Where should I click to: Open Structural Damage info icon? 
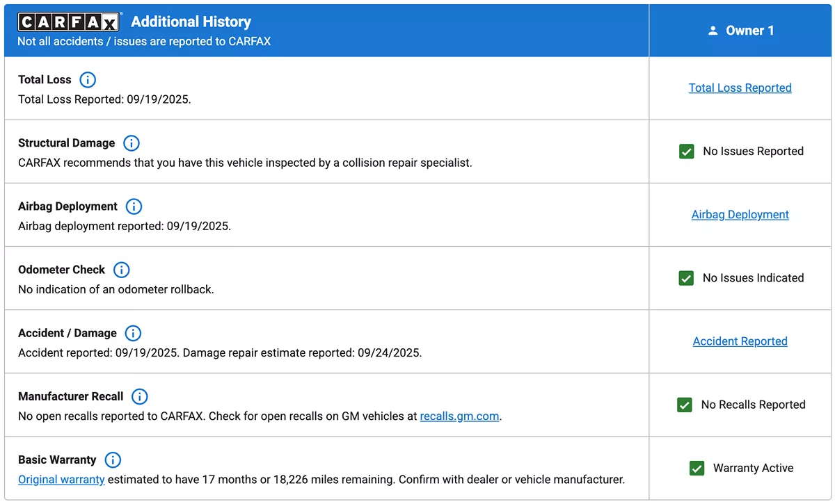click(131, 143)
